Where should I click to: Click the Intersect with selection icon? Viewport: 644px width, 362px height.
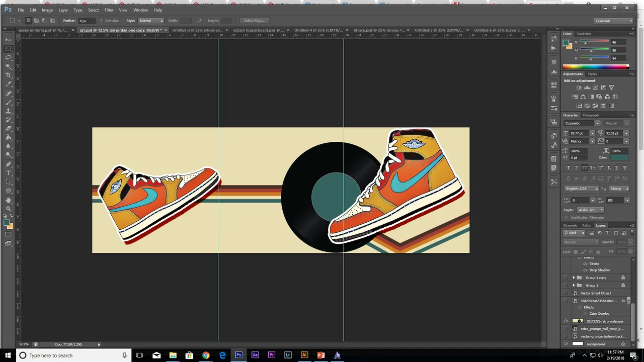pos(52,21)
